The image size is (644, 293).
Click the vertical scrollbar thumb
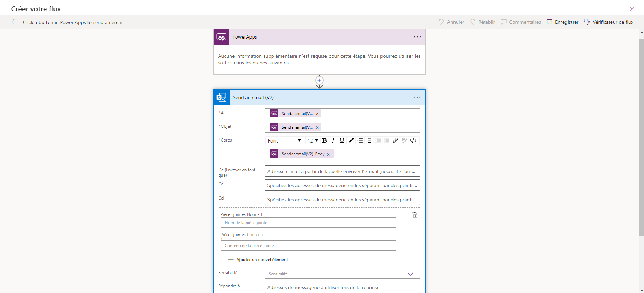point(642,138)
